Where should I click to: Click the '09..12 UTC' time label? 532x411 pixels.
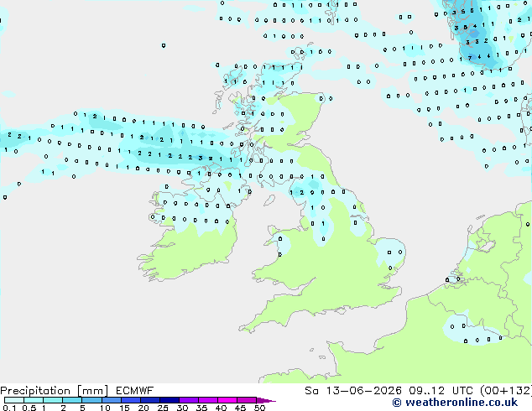coord(441,391)
